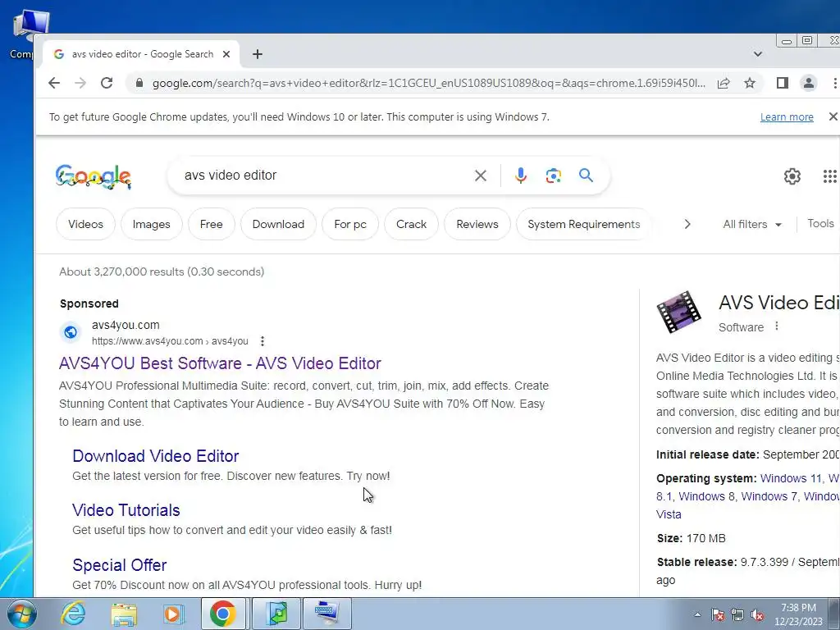Open the AVS4YOU Best Software ad title
840x630 pixels.
pyautogui.click(x=220, y=363)
